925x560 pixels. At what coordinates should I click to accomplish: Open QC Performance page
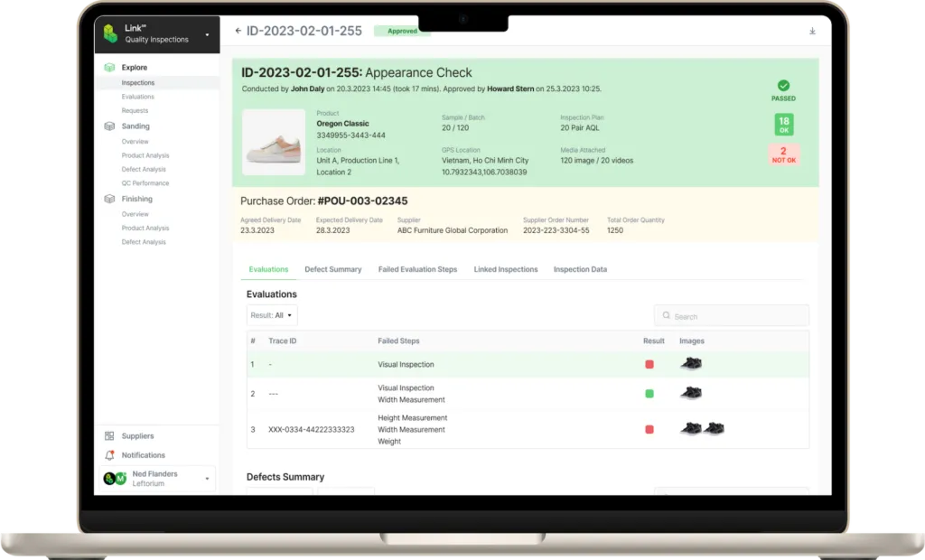(145, 183)
